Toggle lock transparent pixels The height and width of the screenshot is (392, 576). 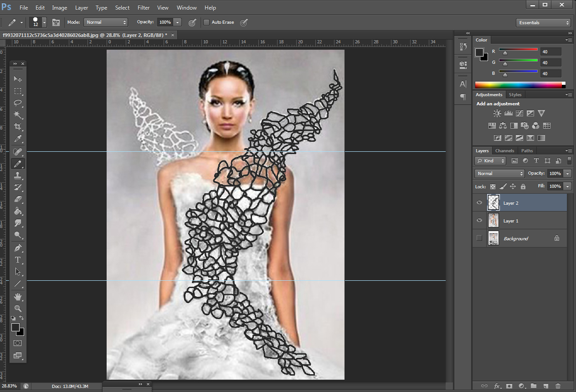click(493, 186)
